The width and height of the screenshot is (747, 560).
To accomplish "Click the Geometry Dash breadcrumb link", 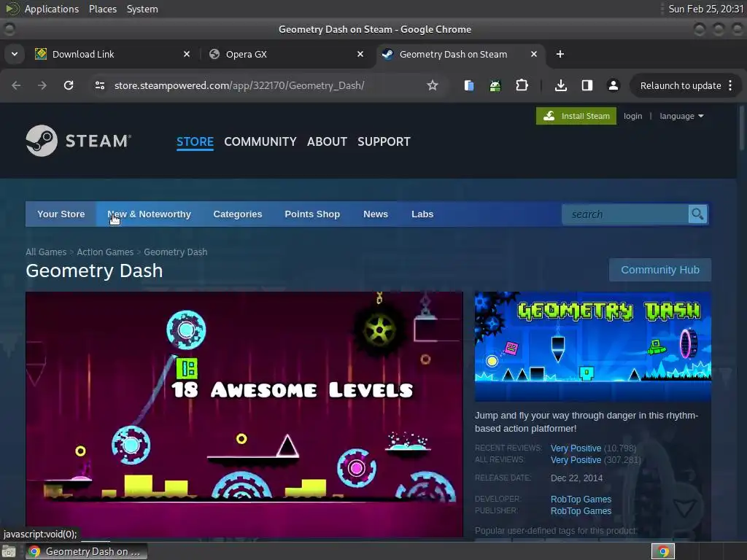I will click(x=175, y=252).
